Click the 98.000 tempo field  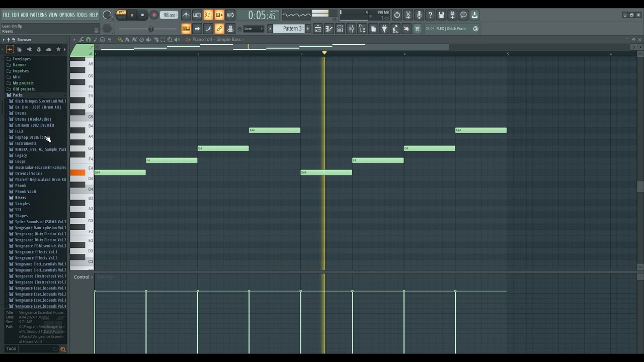[x=170, y=15]
